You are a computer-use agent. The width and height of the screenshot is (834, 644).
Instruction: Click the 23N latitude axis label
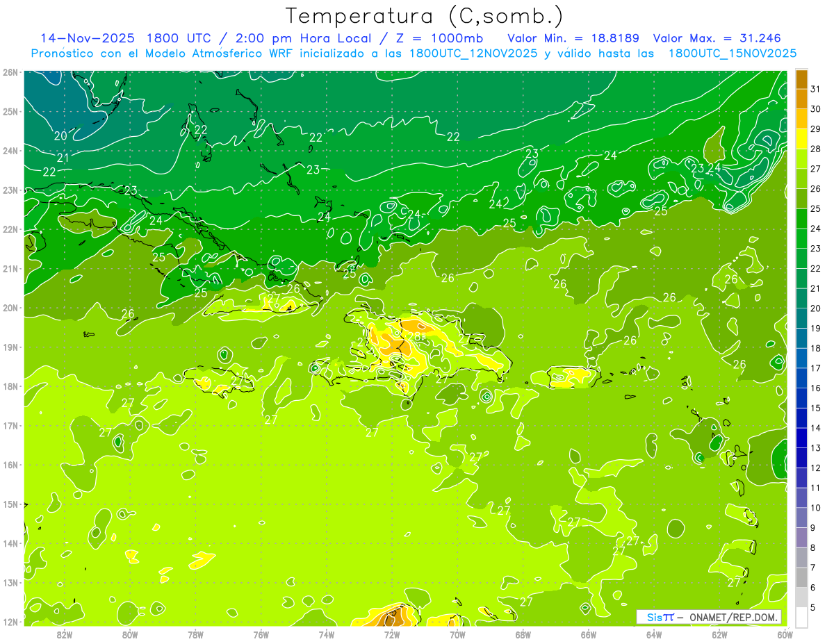tap(9, 190)
